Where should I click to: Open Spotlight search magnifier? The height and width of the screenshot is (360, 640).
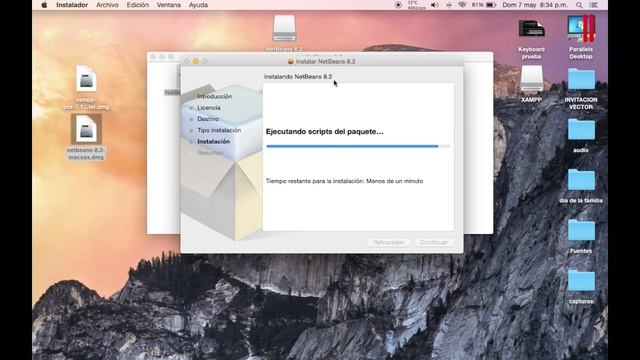(x=579, y=5)
